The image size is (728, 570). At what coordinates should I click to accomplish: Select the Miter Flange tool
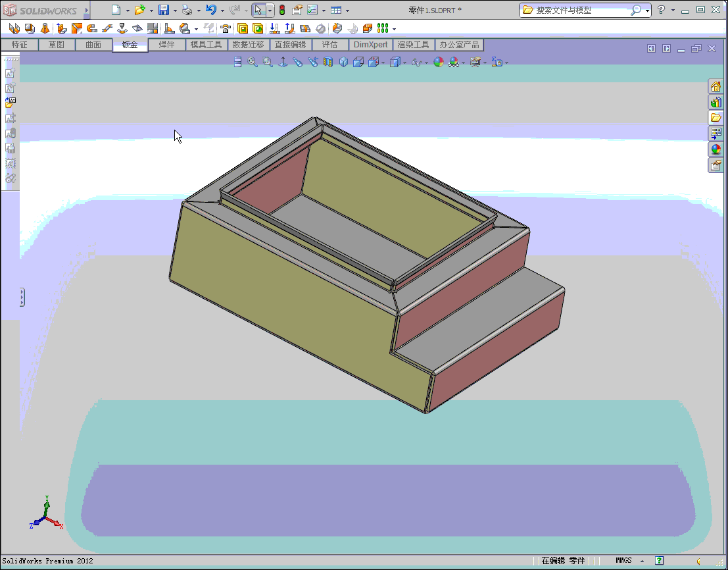76,29
